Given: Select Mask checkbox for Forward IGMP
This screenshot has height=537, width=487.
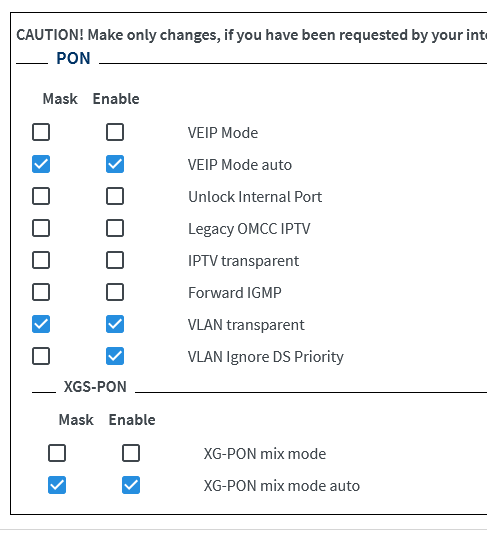Looking at the screenshot, I should click(41, 292).
